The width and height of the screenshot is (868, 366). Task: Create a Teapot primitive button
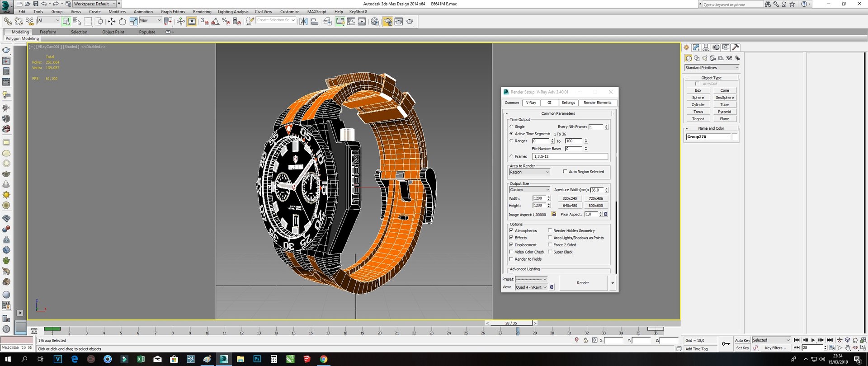click(x=698, y=119)
